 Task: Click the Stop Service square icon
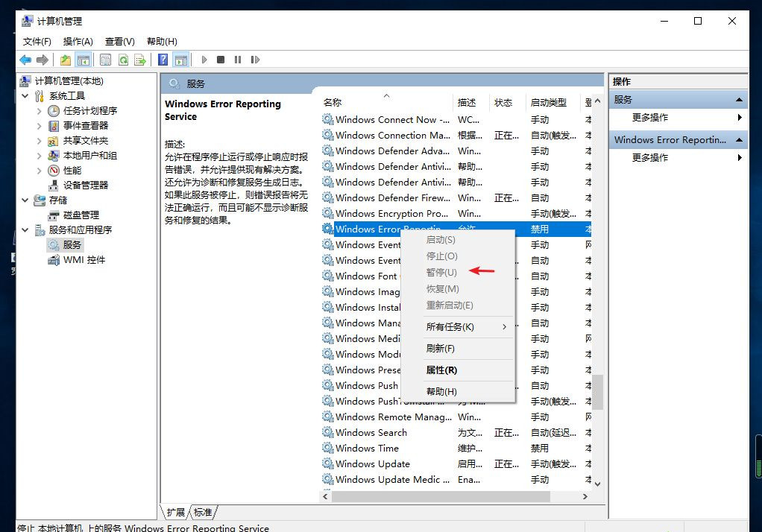pos(220,60)
